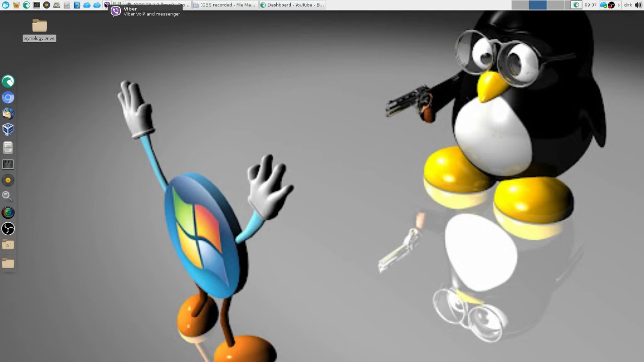
Task: Open the folder marked D in dock
Action: click(8, 245)
